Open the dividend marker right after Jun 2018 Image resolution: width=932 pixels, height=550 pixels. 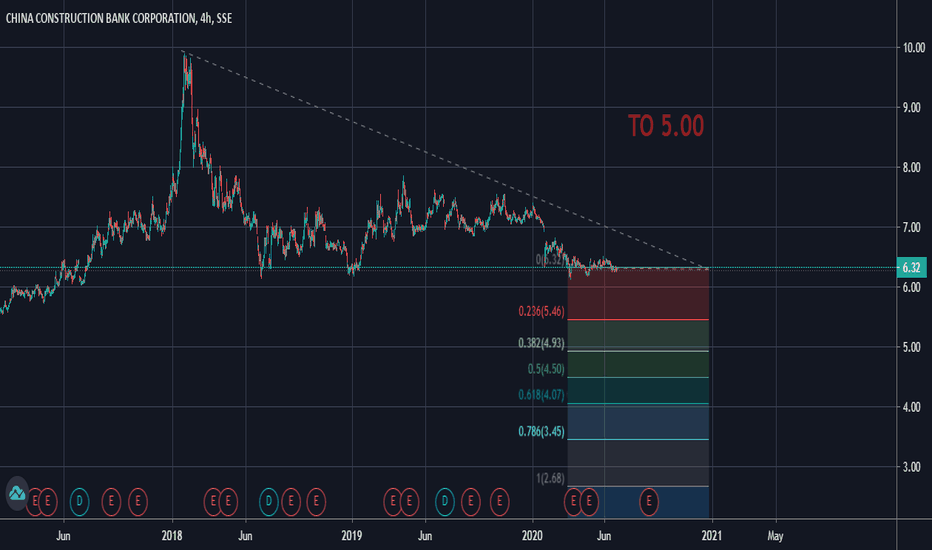click(269, 502)
